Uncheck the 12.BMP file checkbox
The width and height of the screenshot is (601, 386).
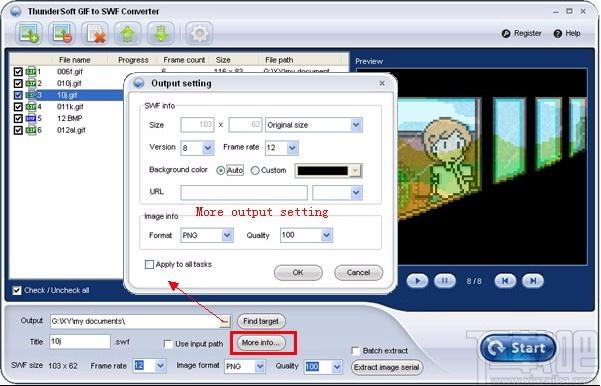[18, 118]
